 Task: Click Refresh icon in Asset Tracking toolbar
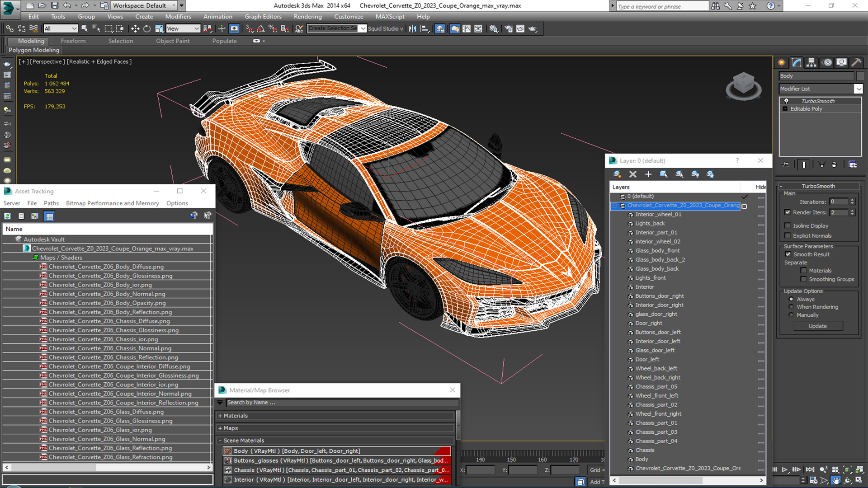(7, 216)
